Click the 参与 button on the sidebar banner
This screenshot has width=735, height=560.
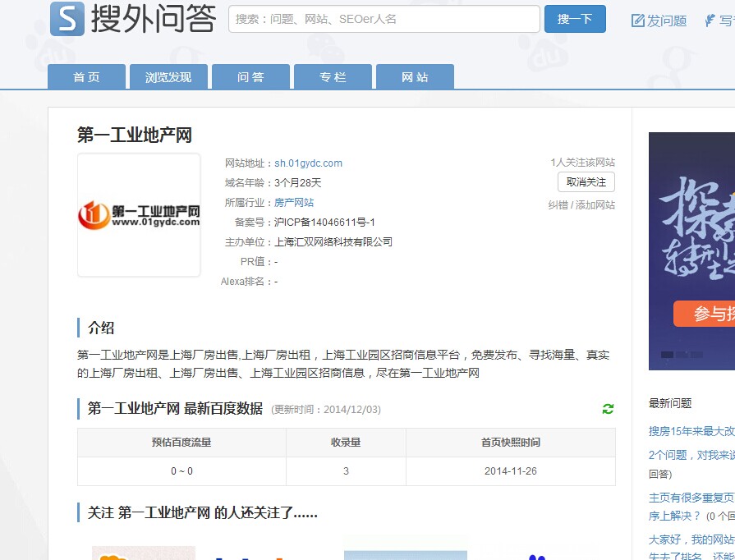[x=704, y=314]
